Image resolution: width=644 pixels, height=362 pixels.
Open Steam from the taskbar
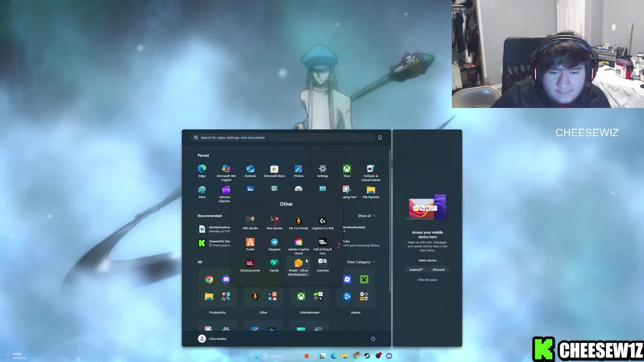367,356
